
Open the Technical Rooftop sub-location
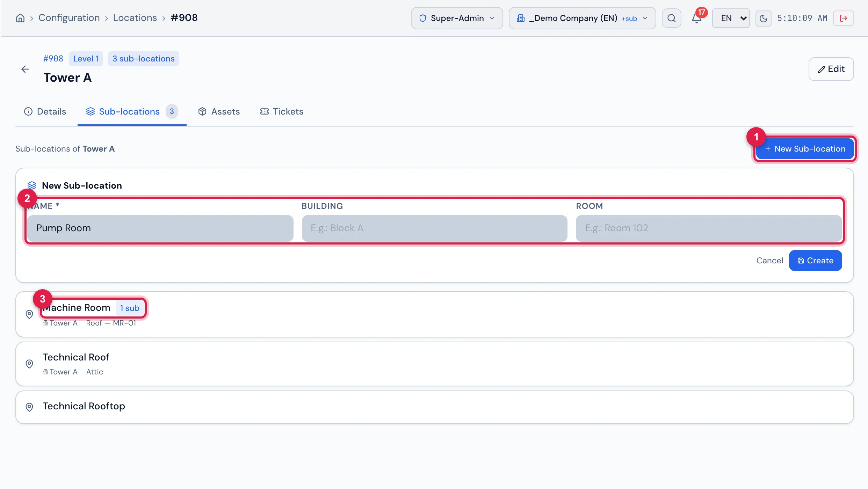coord(434,407)
